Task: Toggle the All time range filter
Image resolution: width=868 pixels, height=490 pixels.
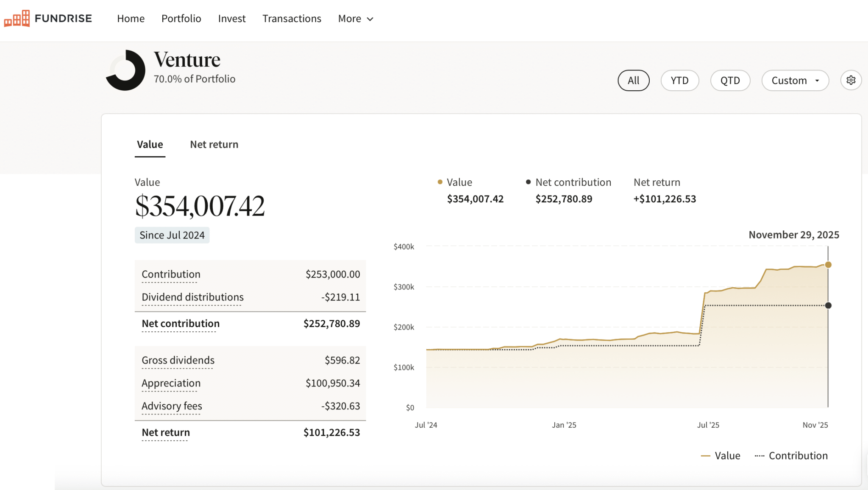Action: 634,80
